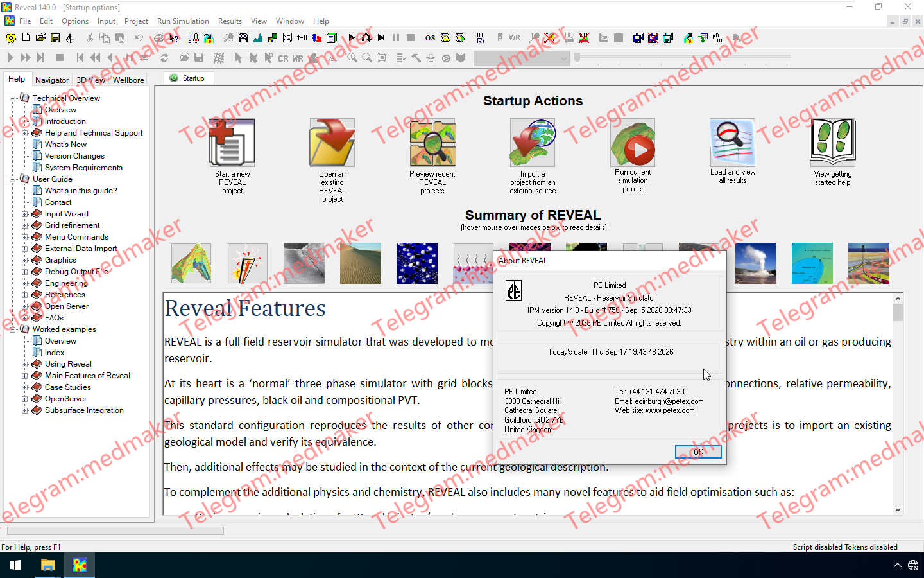The width and height of the screenshot is (924, 578).
Task: Open the greyed combo box in second toolbar
Action: [522, 58]
